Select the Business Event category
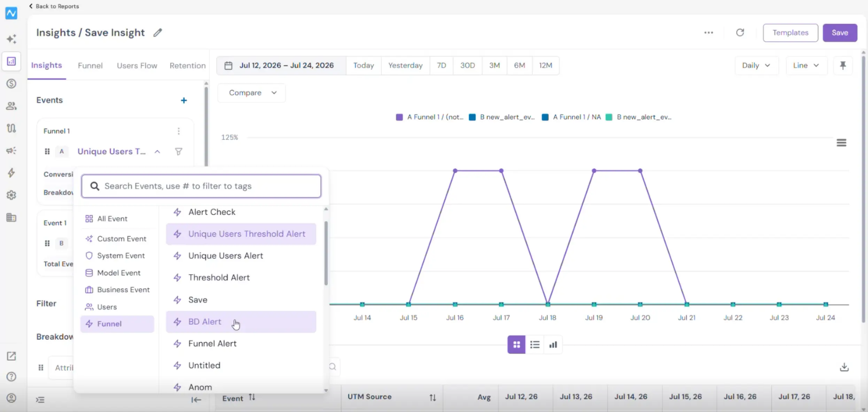Viewport: 868px width, 412px height. [117, 290]
